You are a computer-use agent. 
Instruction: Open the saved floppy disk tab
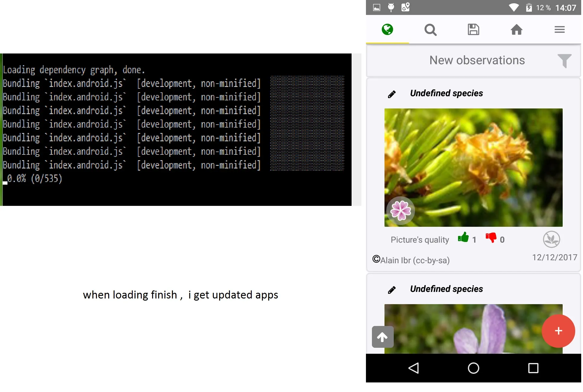coord(473,30)
